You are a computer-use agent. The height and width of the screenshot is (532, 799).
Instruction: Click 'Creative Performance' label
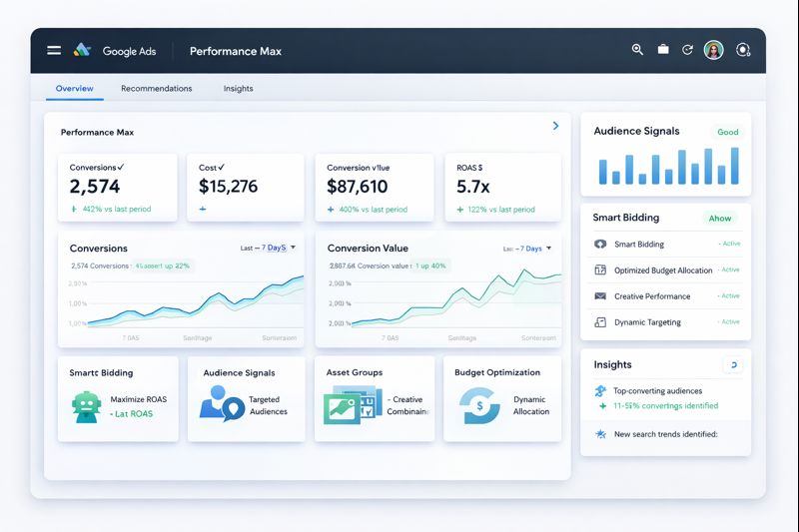[x=652, y=296]
